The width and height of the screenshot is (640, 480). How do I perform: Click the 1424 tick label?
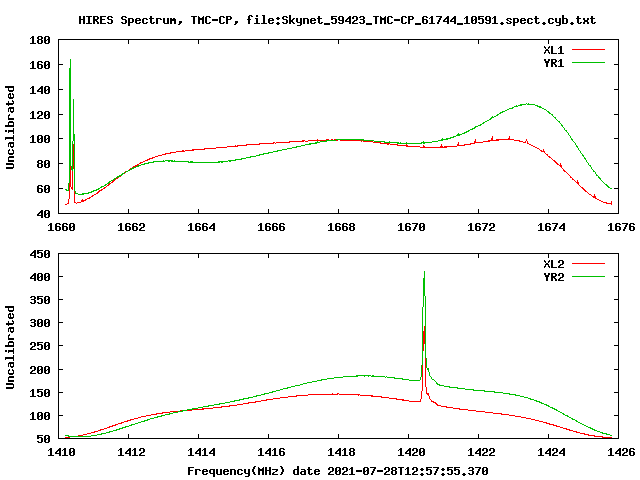click(551, 452)
